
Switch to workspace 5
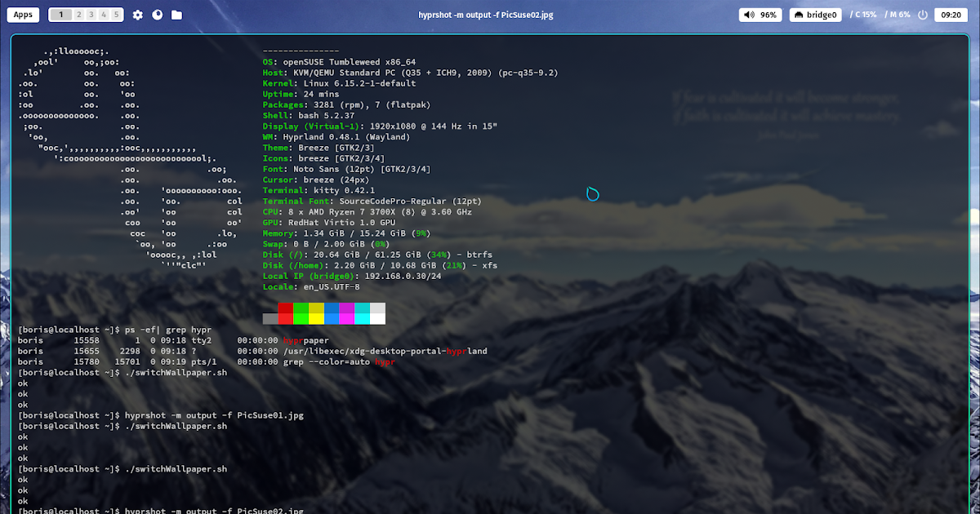[117, 15]
